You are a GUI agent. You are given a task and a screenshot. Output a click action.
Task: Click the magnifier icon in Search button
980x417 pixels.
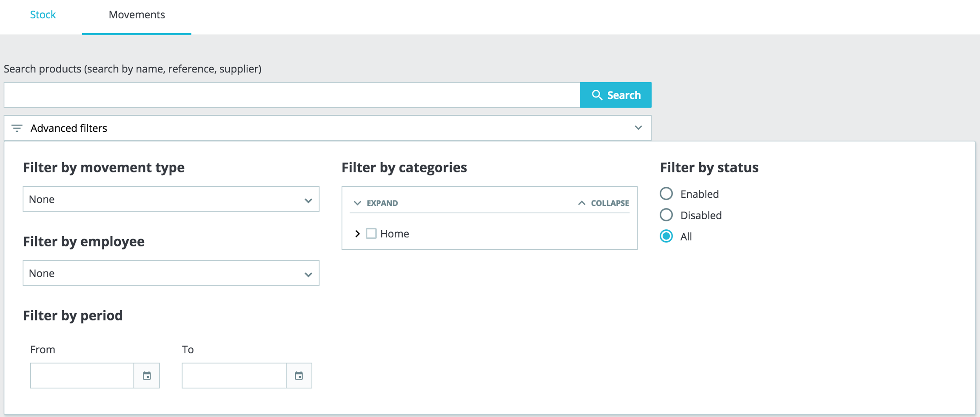[597, 95]
